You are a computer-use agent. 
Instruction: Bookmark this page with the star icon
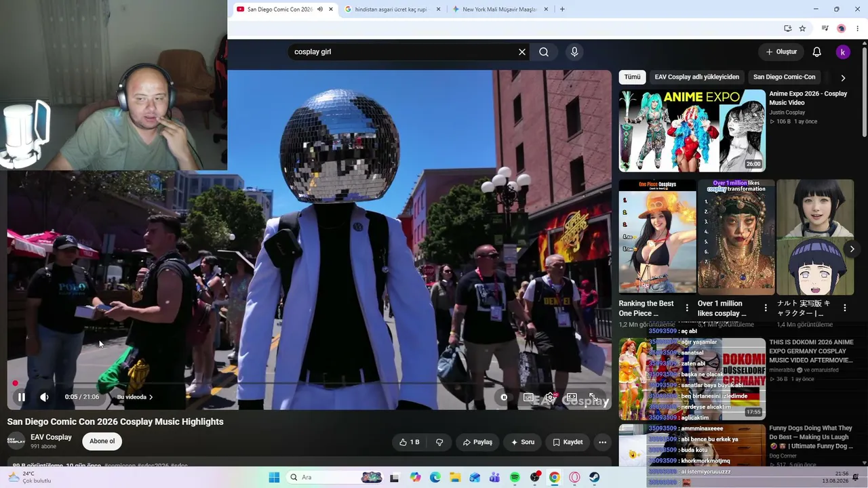coord(802,28)
